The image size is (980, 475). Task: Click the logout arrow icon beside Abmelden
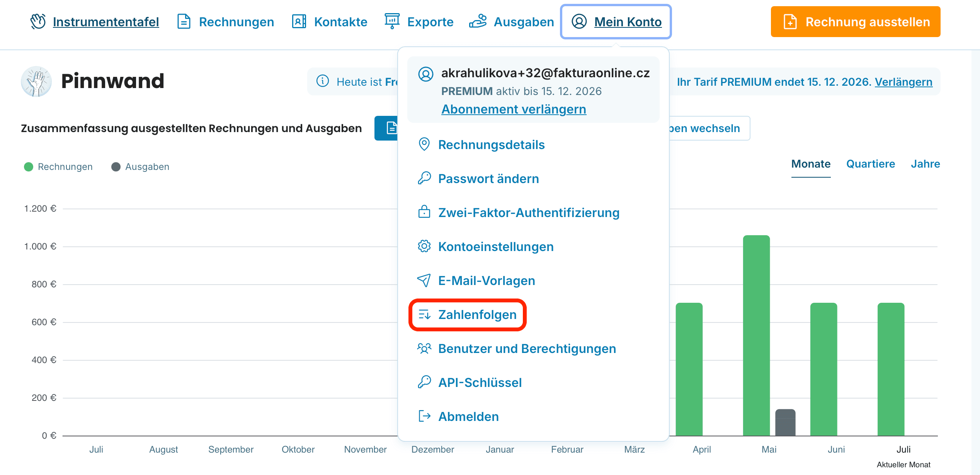pos(424,416)
